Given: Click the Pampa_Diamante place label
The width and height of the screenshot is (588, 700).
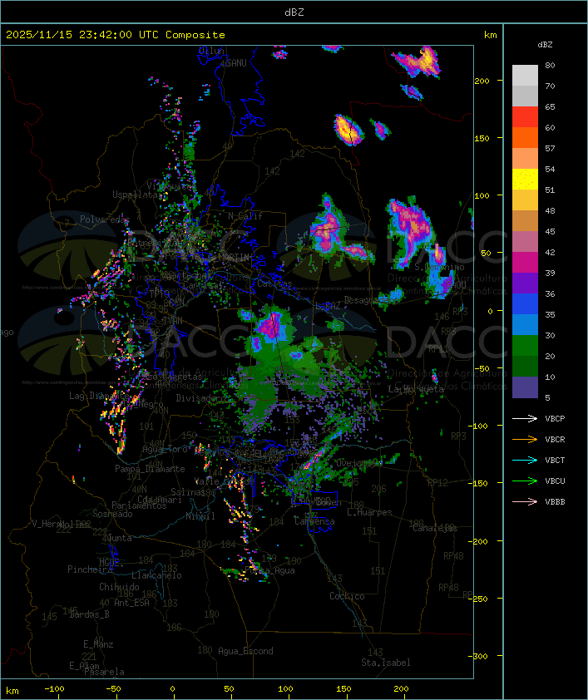Looking at the screenshot, I should pyautogui.click(x=150, y=469).
